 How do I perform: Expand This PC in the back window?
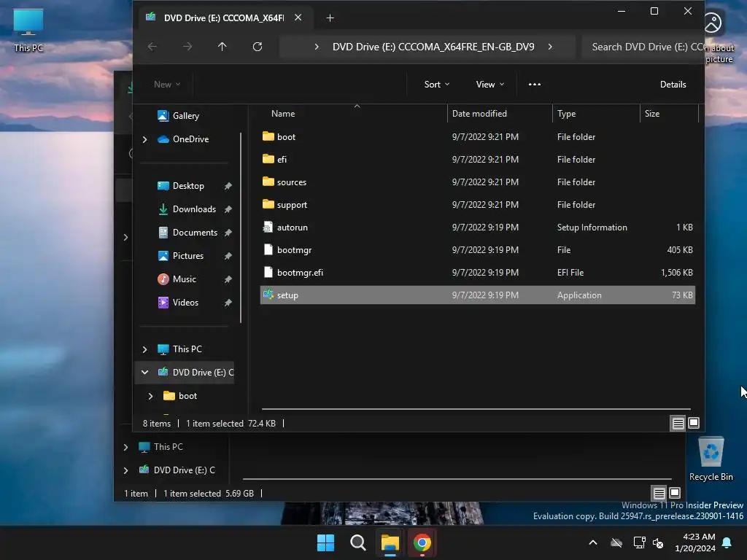coord(125,447)
